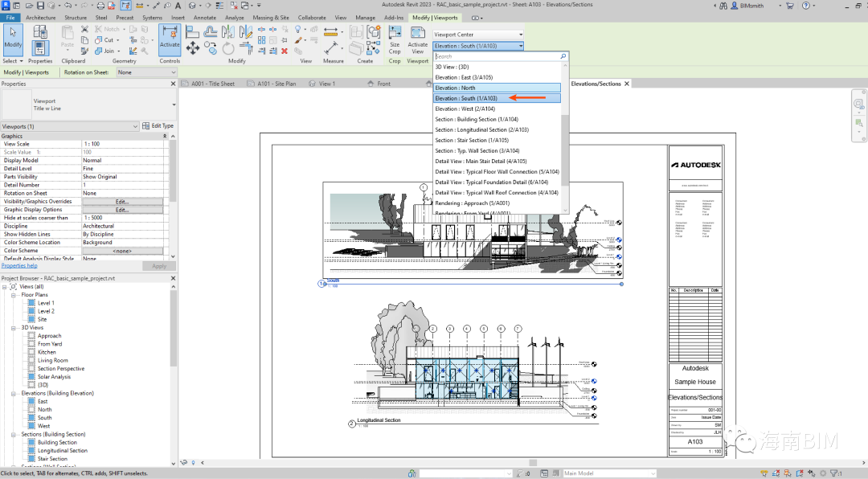Viewport: 868px width, 479px height.
Task: Switch to the Architecture ribbon tab
Action: [40, 18]
